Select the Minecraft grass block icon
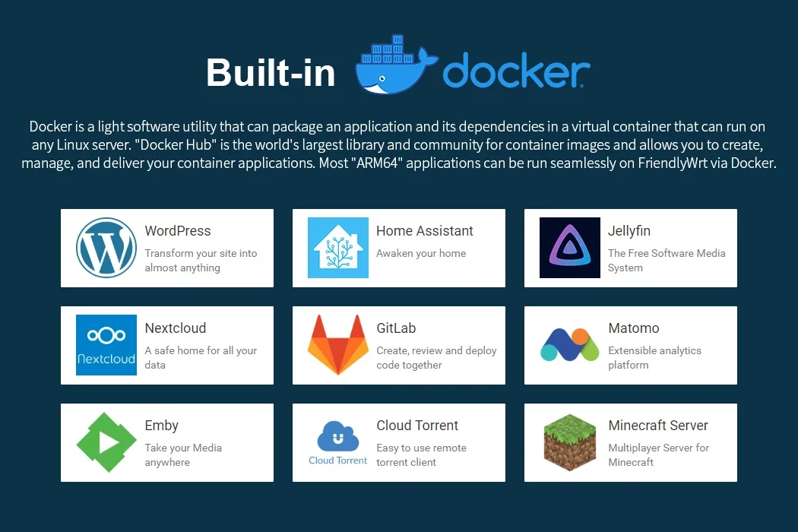This screenshot has width=798, height=532. pos(569,442)
